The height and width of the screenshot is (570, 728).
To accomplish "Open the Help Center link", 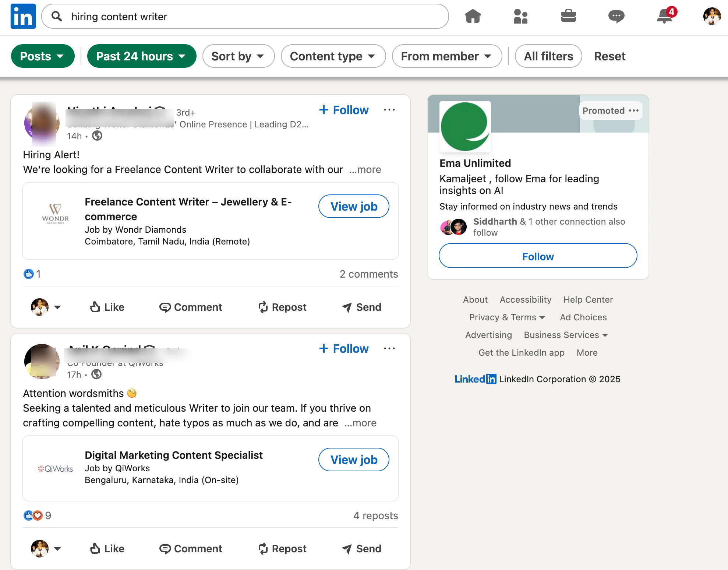I will pos(587,299).
